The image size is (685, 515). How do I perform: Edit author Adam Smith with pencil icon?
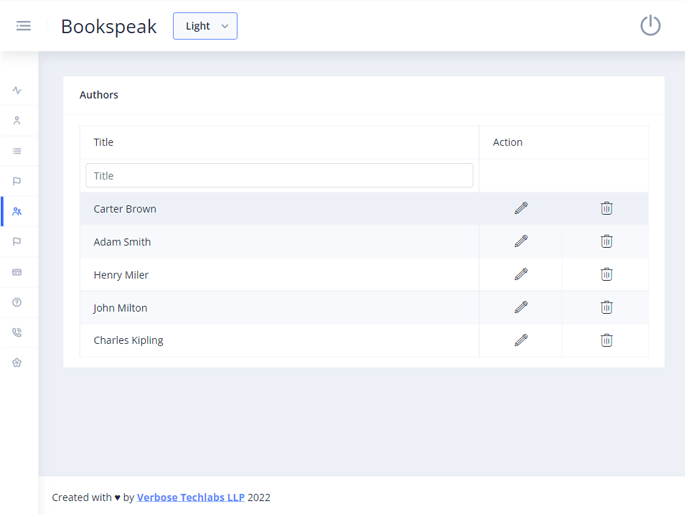tap(521, 241)
